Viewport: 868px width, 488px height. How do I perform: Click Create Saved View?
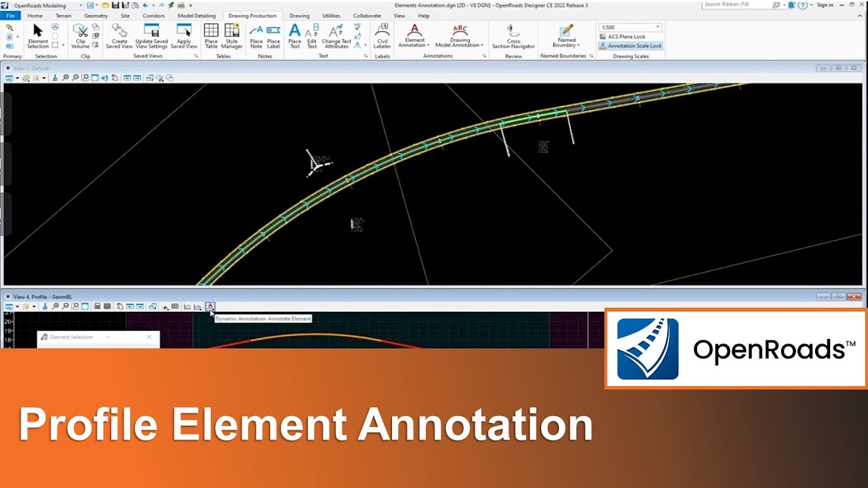pos(119,36)
